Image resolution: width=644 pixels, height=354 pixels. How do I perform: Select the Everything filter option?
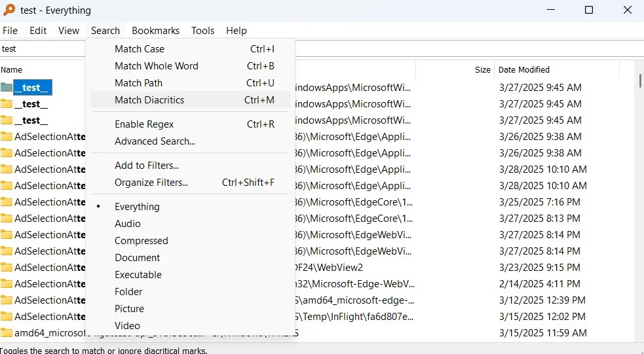[x=137, y=207]
